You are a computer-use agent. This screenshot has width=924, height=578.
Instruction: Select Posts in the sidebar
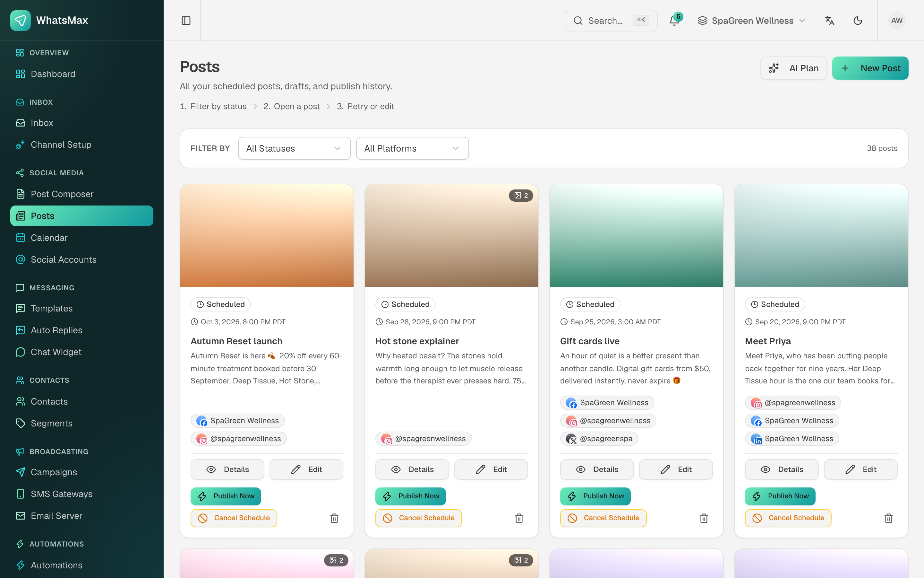coord(82,215)
